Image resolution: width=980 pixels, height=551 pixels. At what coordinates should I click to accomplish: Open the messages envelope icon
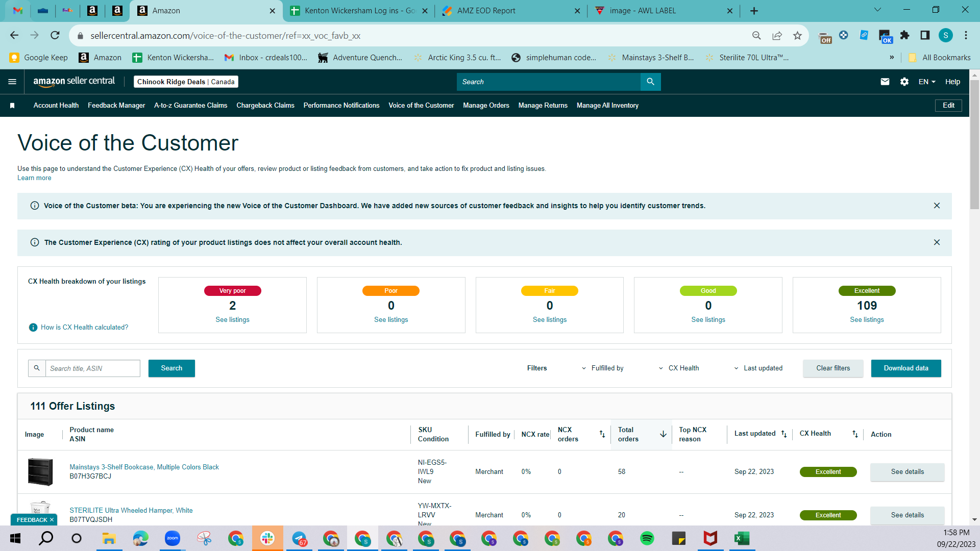[x=885, y=82]
